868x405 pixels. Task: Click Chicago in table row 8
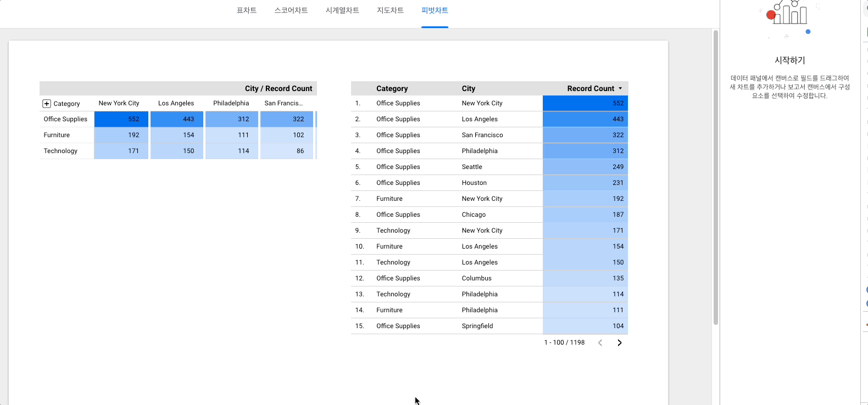point(474,215)
